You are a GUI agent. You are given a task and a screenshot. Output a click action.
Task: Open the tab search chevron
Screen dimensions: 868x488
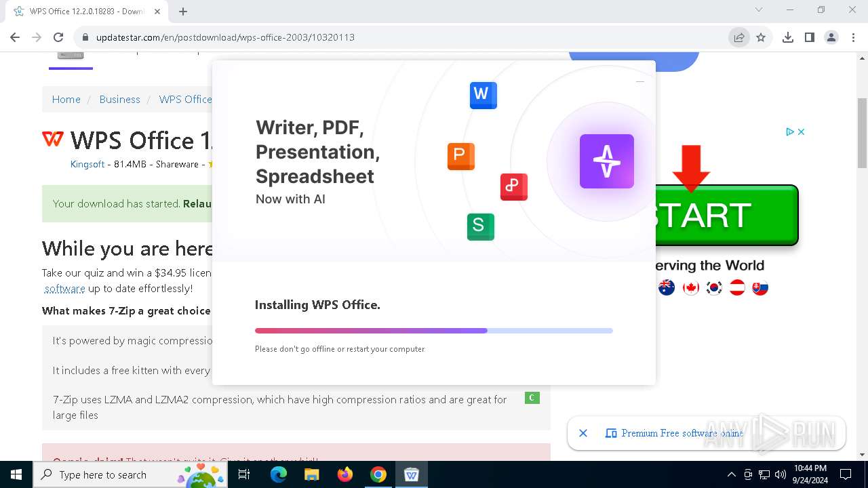coord(759,10)
